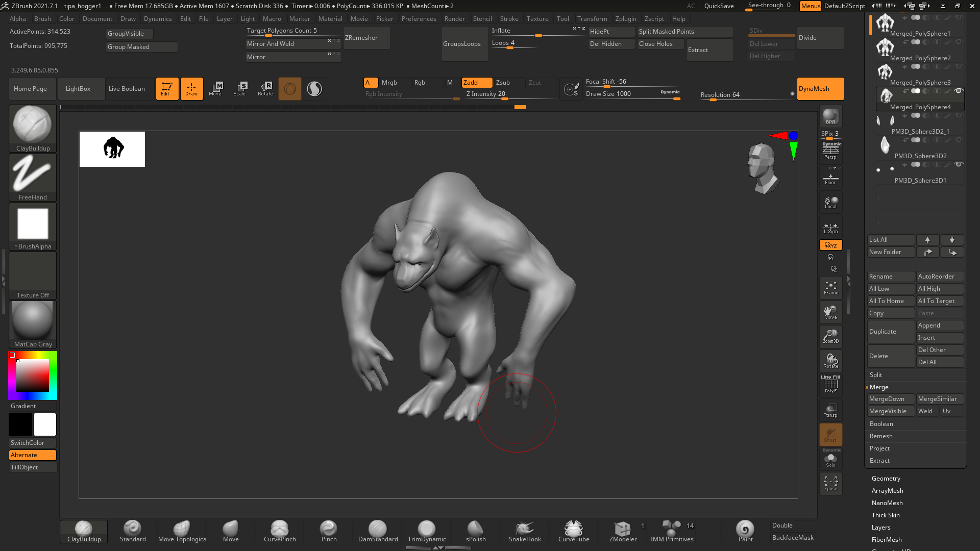Viewport: 980px width, 551px height.
Task: Choose the DamStandard brush
Action: pos(378,531)
